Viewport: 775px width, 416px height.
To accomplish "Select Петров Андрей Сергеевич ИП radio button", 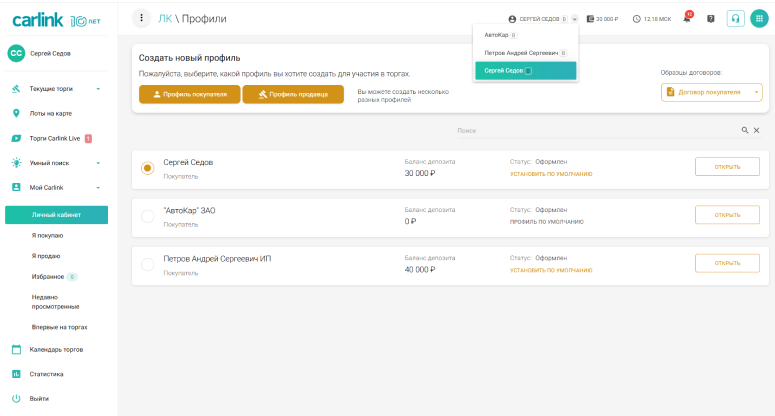I will (147, 264).
